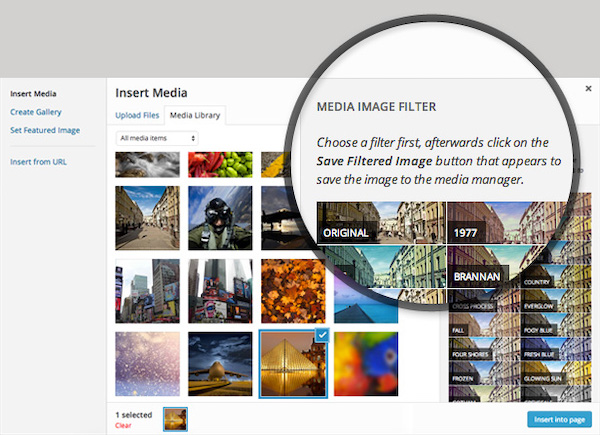
Task: Switch to the Upload Files tab
Action: point(138,115)
